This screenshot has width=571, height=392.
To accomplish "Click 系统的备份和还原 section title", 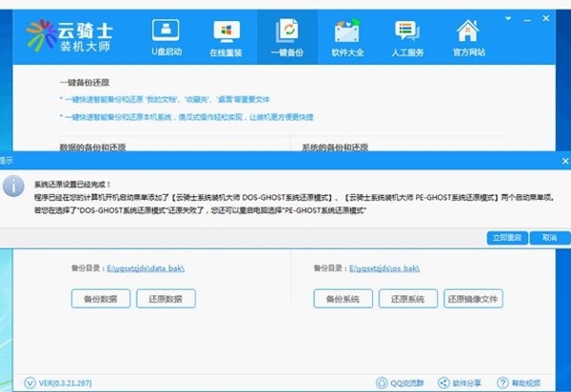I will click(335, 147).
